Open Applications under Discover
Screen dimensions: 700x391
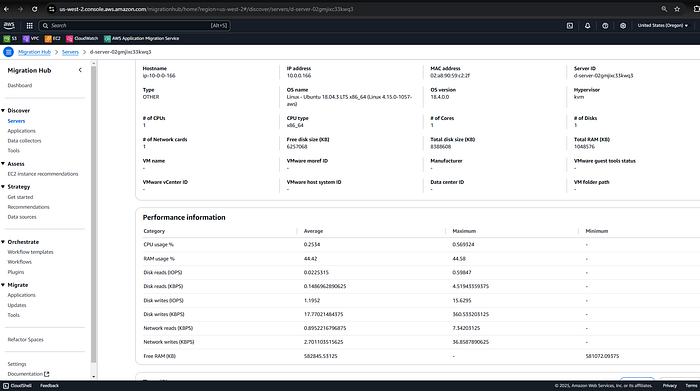tap(21, 131)
